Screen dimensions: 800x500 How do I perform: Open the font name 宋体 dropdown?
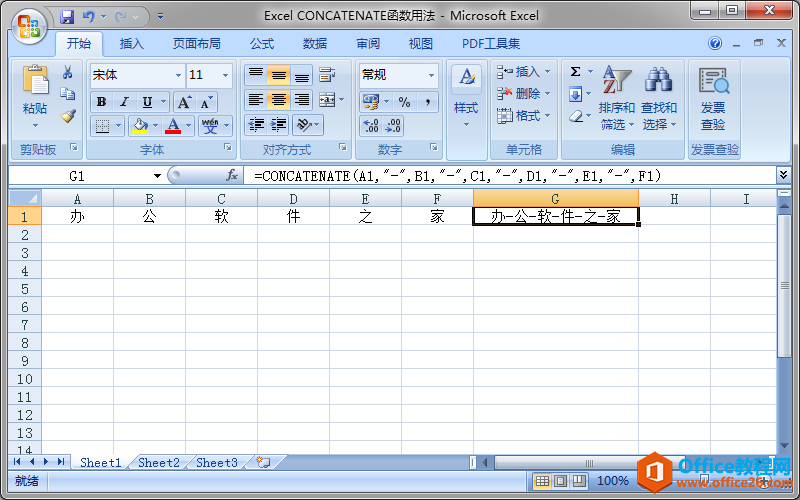[178, 75]
